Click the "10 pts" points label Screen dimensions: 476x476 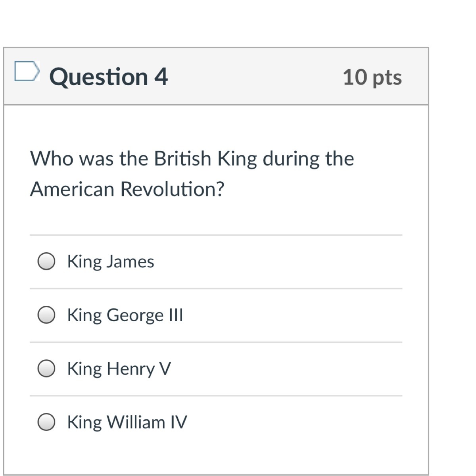(372, 77)
